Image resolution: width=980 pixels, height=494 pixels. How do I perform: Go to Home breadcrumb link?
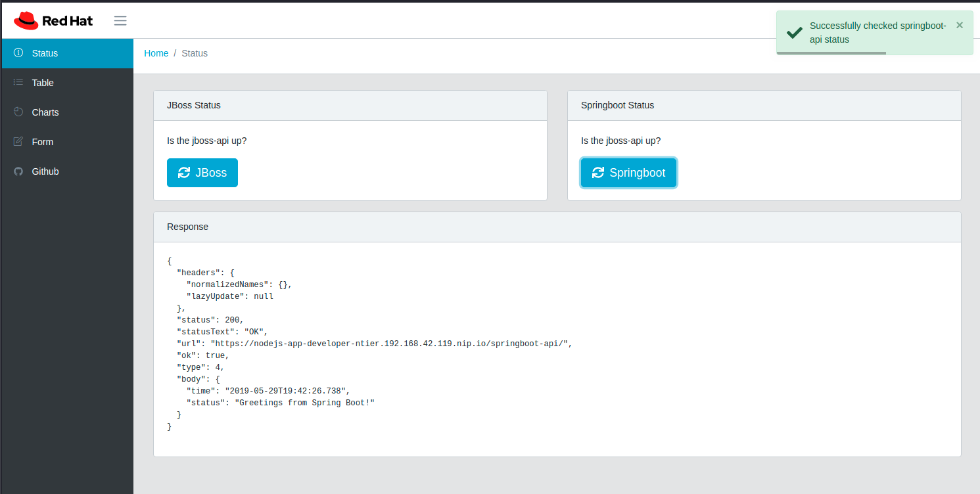pos(156,53)
